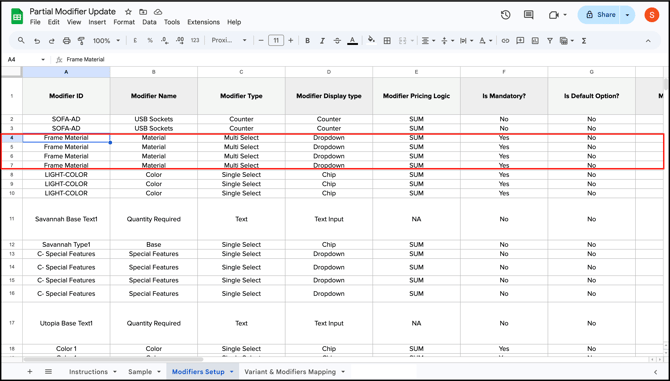Click the Share button
This screenshot has width=670, height=381.
click(600, 15)
